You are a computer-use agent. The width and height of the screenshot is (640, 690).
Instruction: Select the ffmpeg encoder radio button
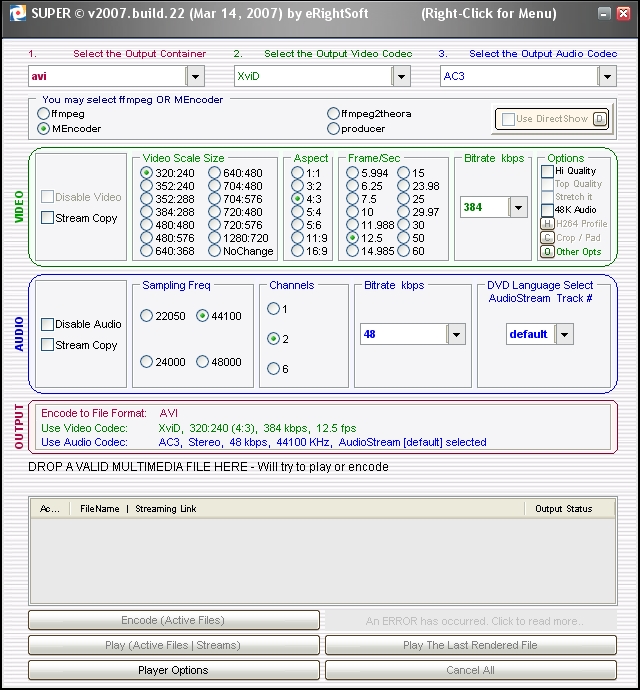click(x=43, y=114)
